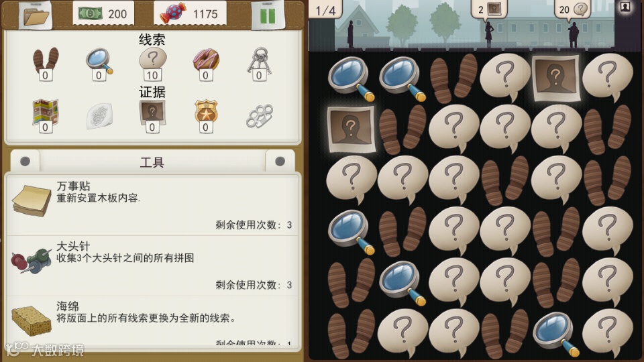This screenshot has width=644, height=362.
Task: Click the left pin beside 工具 header
Action: click(x=25, y=162)
